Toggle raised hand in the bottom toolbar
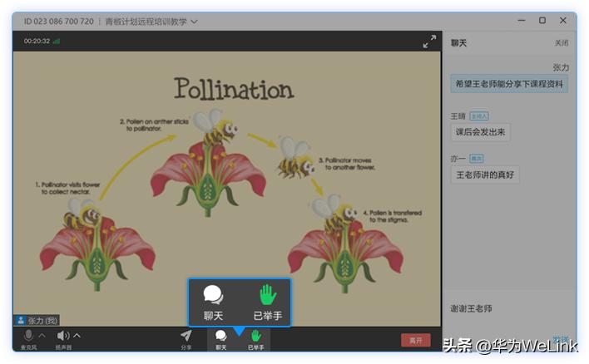This screenshot has height=364, width=589. coord(255,339)
